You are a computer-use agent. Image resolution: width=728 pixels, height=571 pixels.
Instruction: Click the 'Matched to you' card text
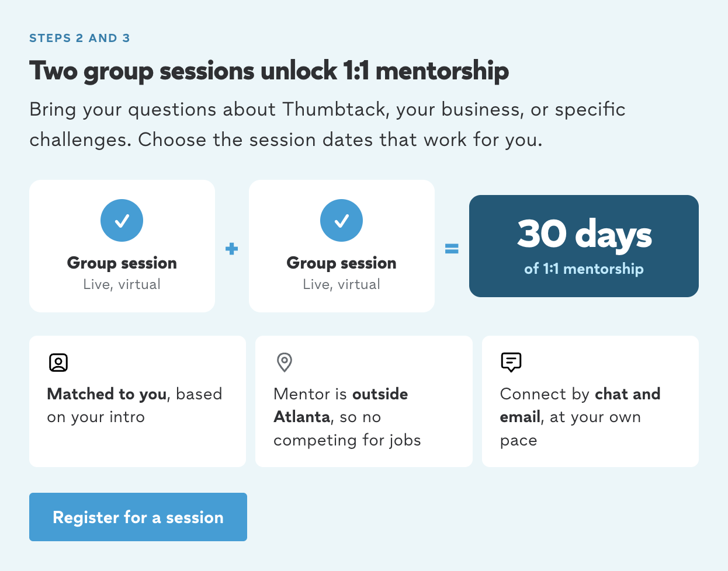pos(134,405)
